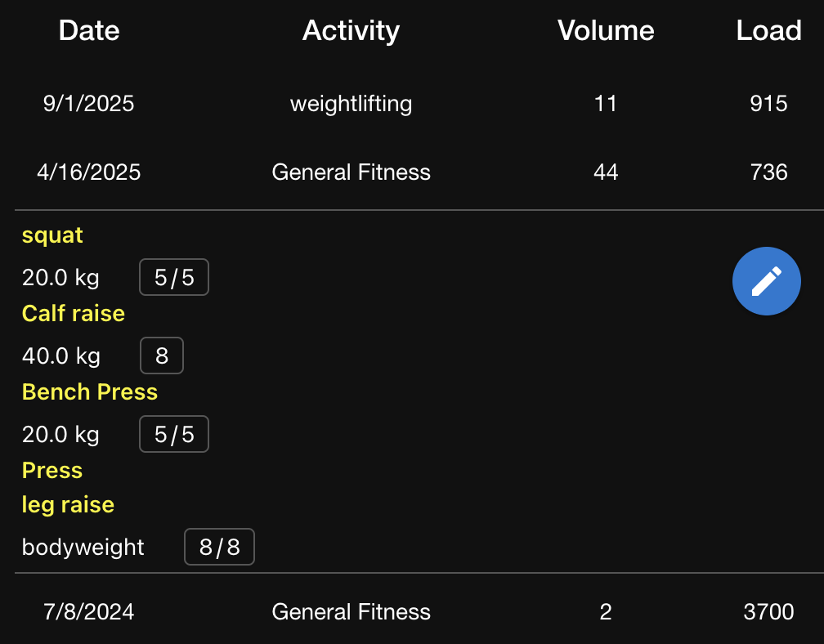Click the squat exercise name
Image resolution: width=824 pixels, height=644 pixels.
point(52,235)
